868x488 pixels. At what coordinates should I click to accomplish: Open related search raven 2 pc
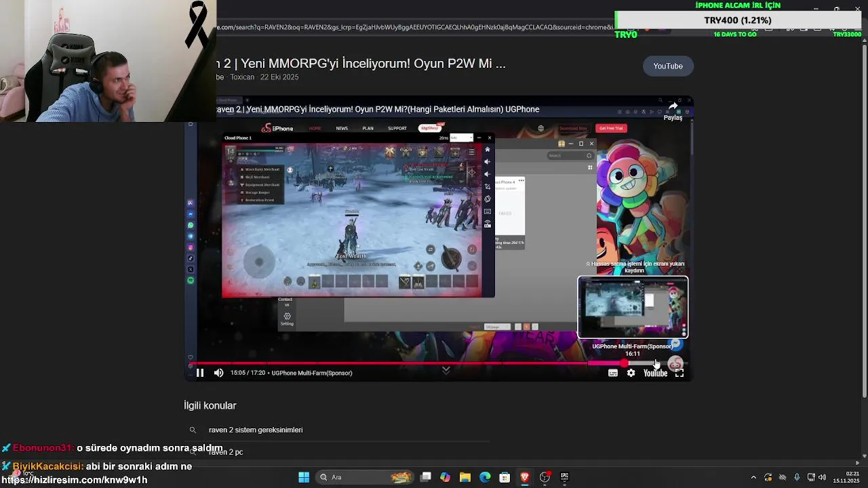(x=226, y=452)
